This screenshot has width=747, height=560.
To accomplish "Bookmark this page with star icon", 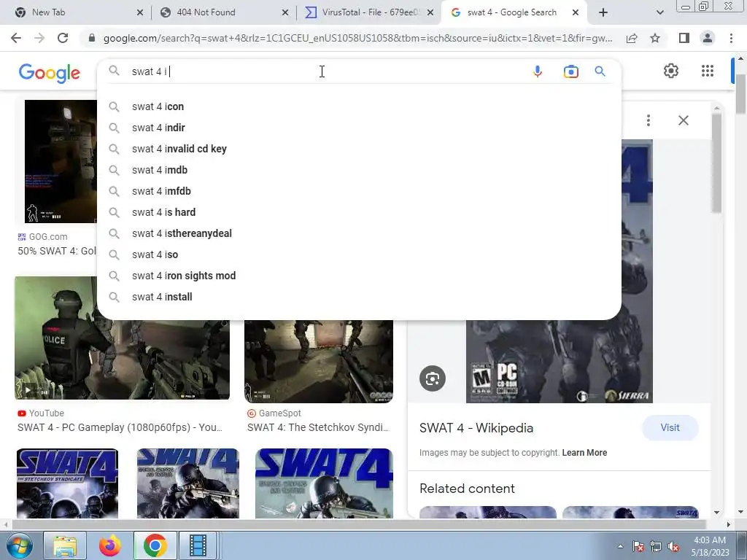I will (x=655, y=38).
